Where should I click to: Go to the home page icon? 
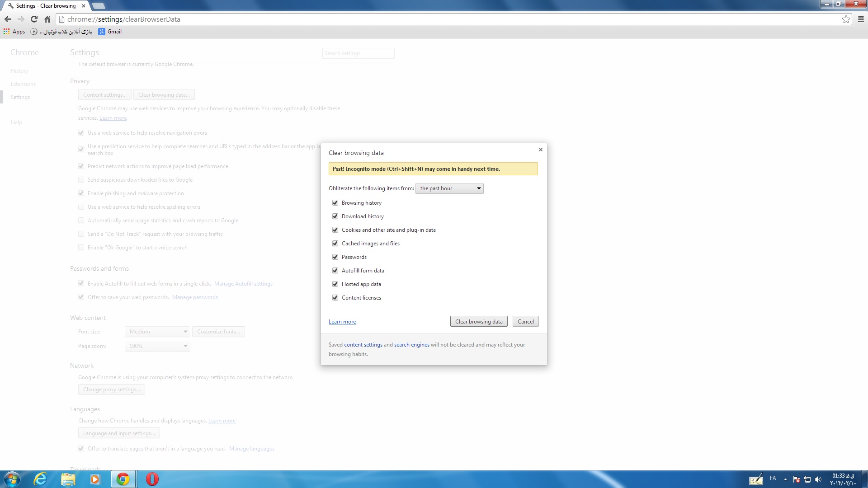[47, 19]
